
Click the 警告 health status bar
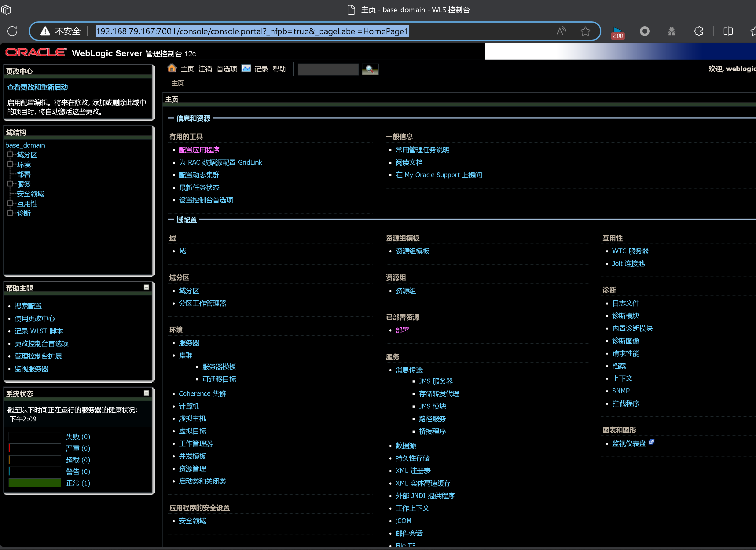pyautogui.click(x=35, y=471)
